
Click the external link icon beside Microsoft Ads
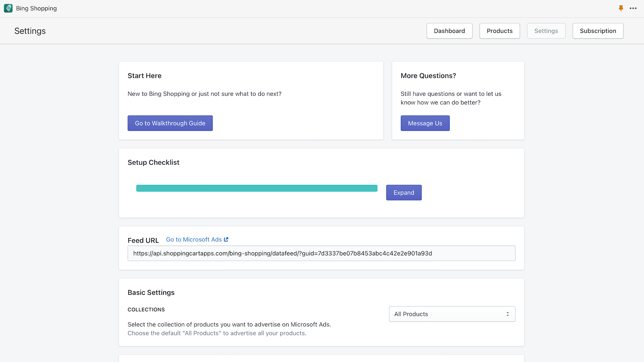(x=226, y=239)
